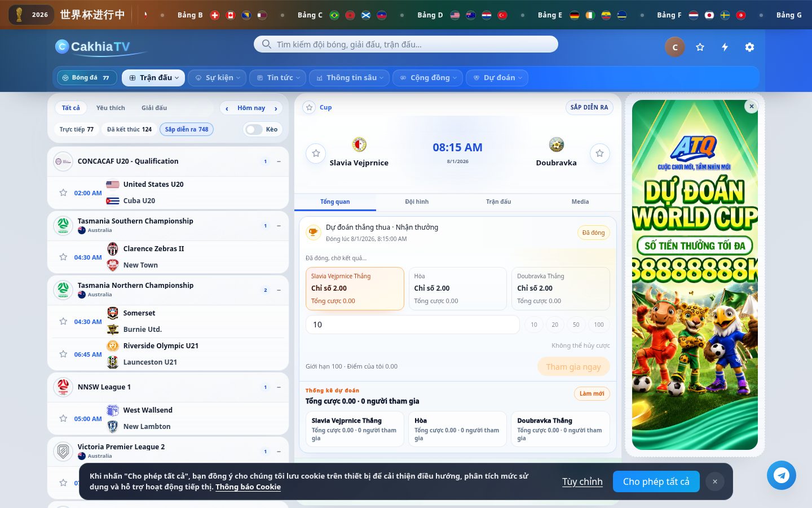The width and height of the screenshot is (812, 508).
Task: Collapse the Tasmania Northern Championship group
Action: tap(279, 290)
